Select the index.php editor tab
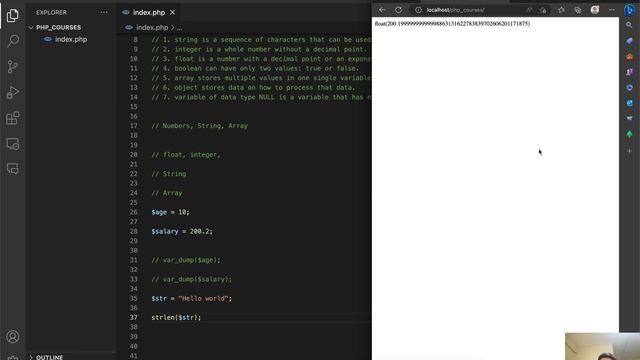 click(x=149, y=13)
